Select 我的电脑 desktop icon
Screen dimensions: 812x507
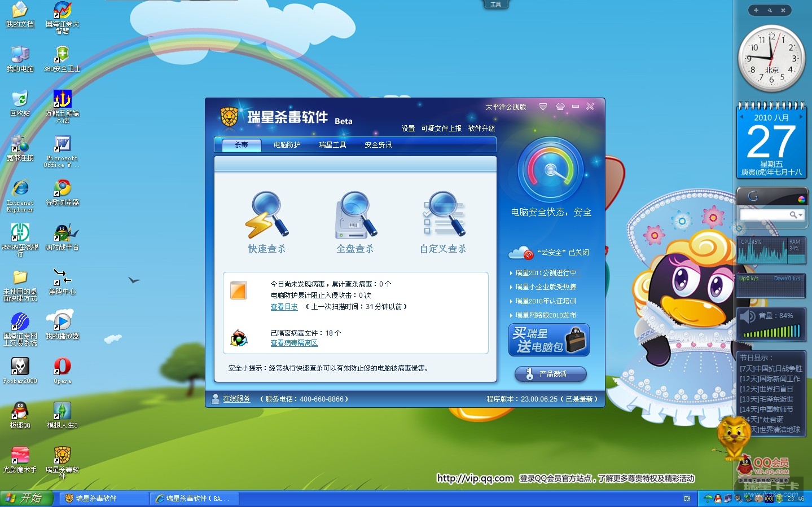coord(20,59)
